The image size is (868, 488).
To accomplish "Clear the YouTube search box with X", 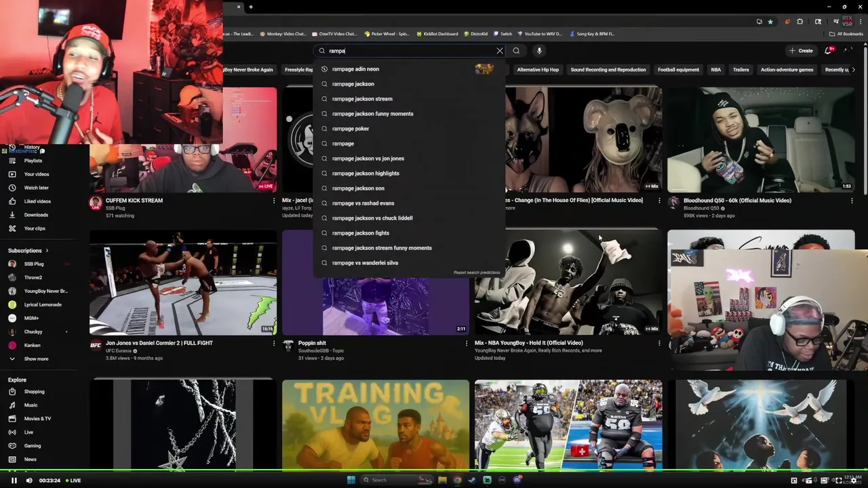I will tap(500, 51).
